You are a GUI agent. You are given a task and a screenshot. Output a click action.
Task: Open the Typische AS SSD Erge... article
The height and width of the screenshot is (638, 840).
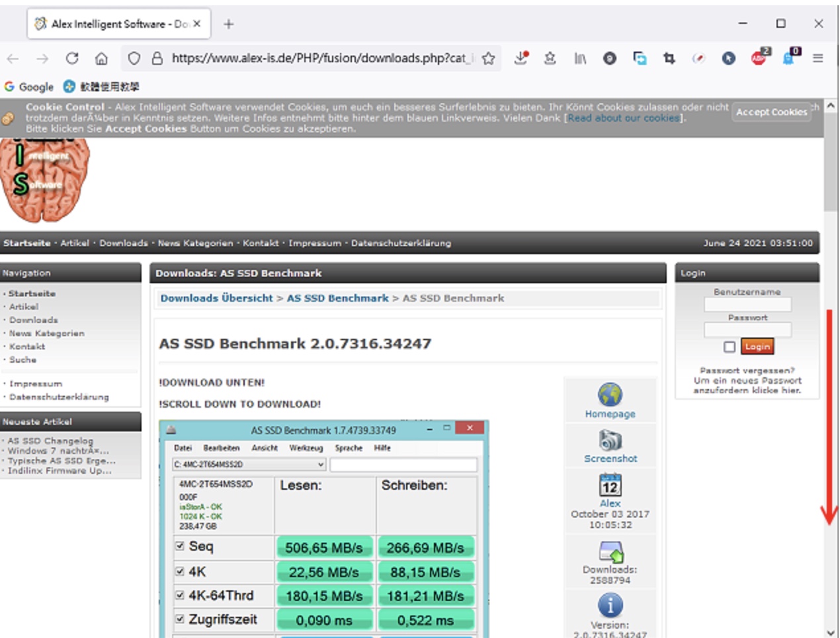62,460
